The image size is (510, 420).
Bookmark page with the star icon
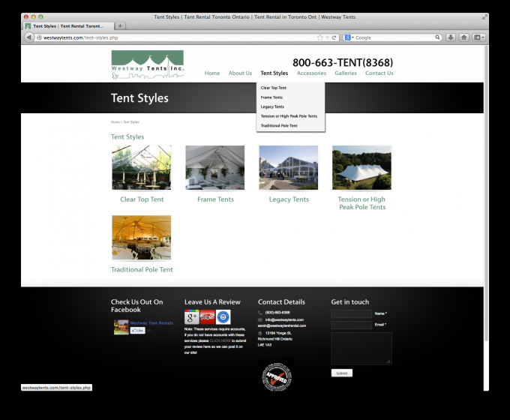[320, 37]
